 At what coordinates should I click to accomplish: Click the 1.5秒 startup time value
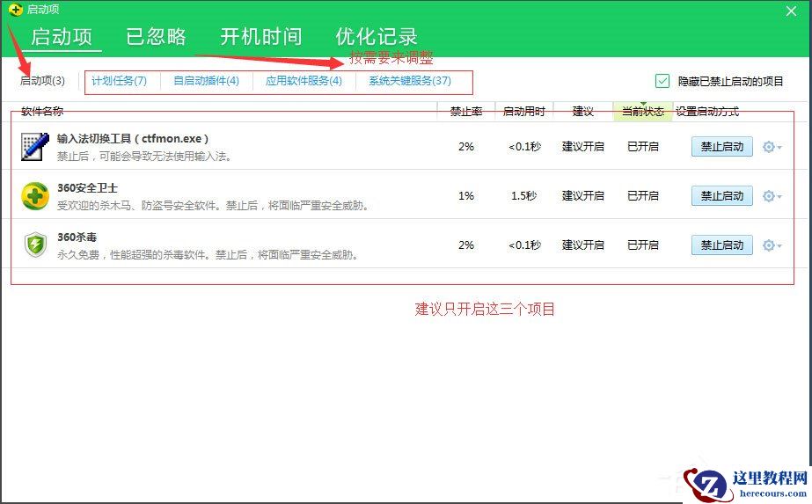click(x=524, y=196)
